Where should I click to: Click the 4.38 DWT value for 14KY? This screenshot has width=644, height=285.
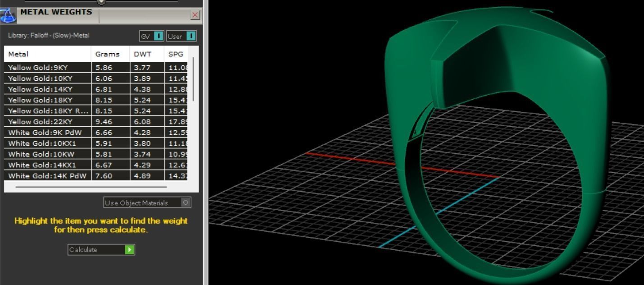[x=142, y=89]
